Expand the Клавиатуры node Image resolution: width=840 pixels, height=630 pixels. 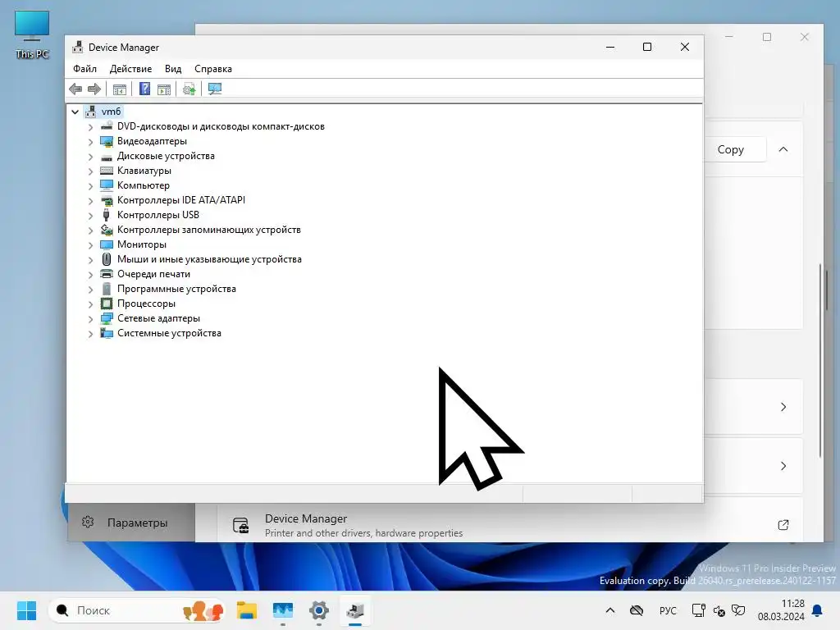[x=90, y=171]
